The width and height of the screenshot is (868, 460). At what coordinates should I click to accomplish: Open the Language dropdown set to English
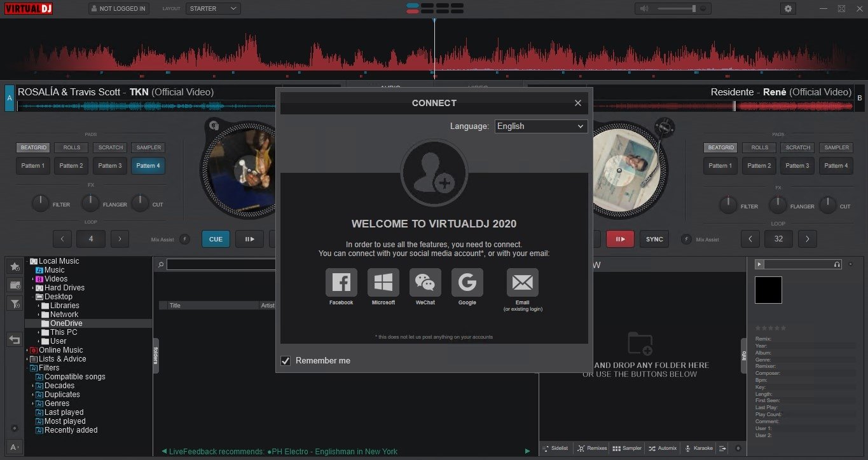(541, 126)
